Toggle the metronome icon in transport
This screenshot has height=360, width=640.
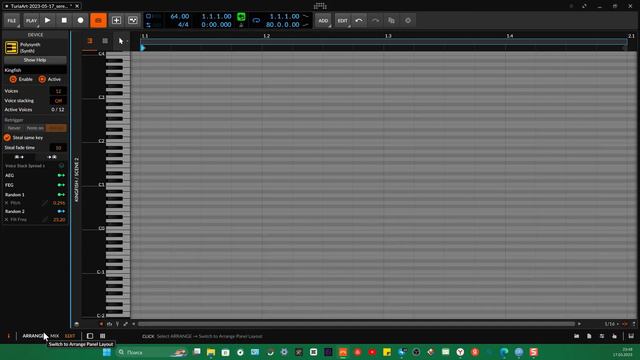241,25
